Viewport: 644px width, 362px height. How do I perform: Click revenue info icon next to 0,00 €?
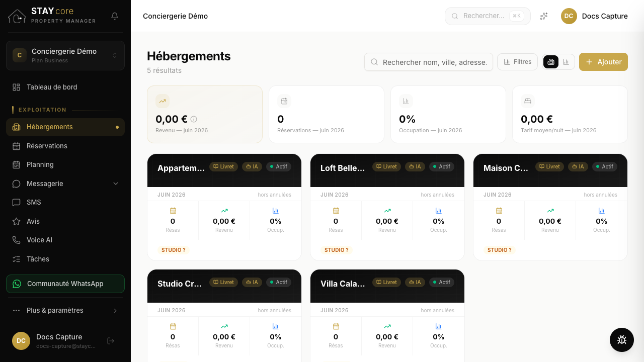(x=194, y=119)
